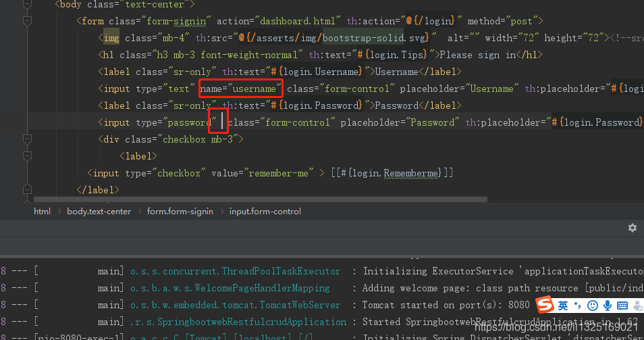
Task: Click value="remember-me" attribute
Action: pos(263,173)
